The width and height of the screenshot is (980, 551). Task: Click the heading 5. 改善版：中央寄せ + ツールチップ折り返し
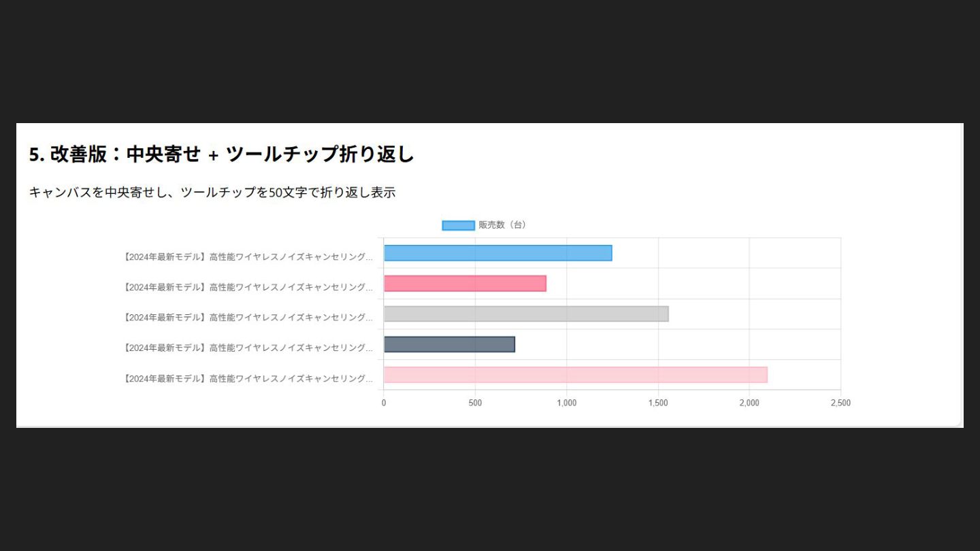tap(221, 155)
